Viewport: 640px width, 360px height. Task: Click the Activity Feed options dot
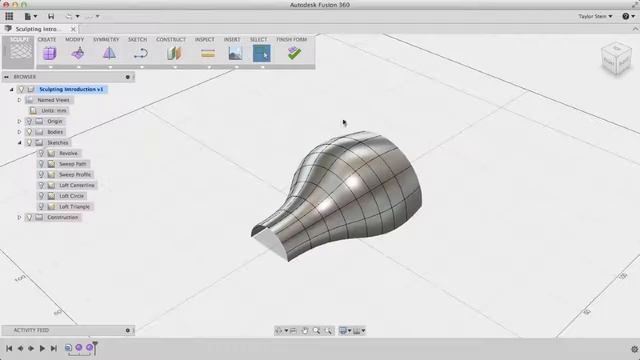pos(128,330)
